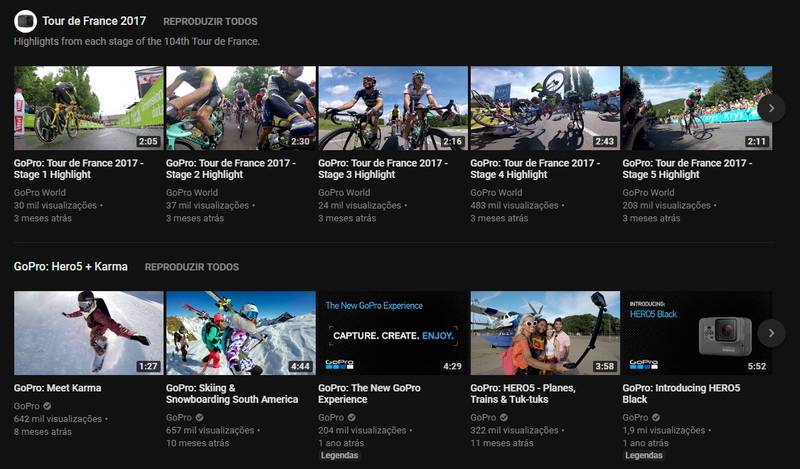Image resolution: width=800 pixels, height=469 pixels.
Task: Click '8 meses atrás' under Meet Karma
Action: click(x=43, y=432)
